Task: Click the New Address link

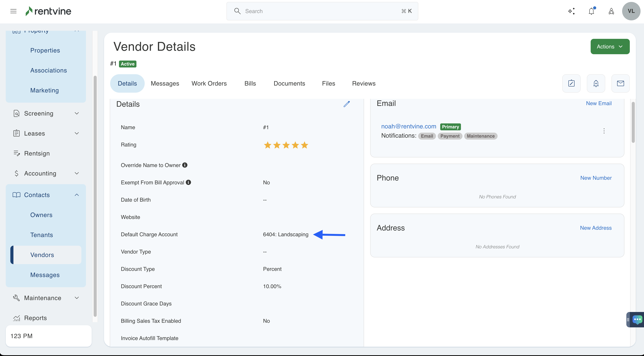Action: (595, 228)
